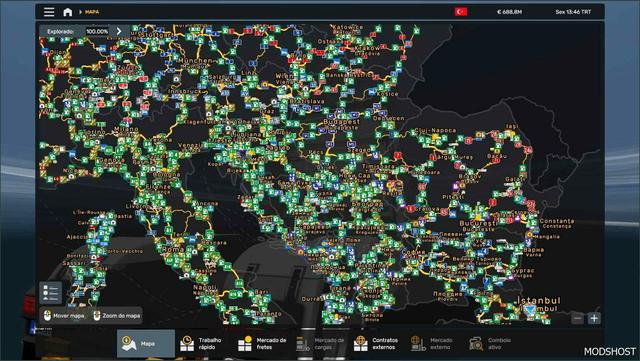Expand the Explorado percentage panel
Screen dimensions: 640x361
point(119,31)
